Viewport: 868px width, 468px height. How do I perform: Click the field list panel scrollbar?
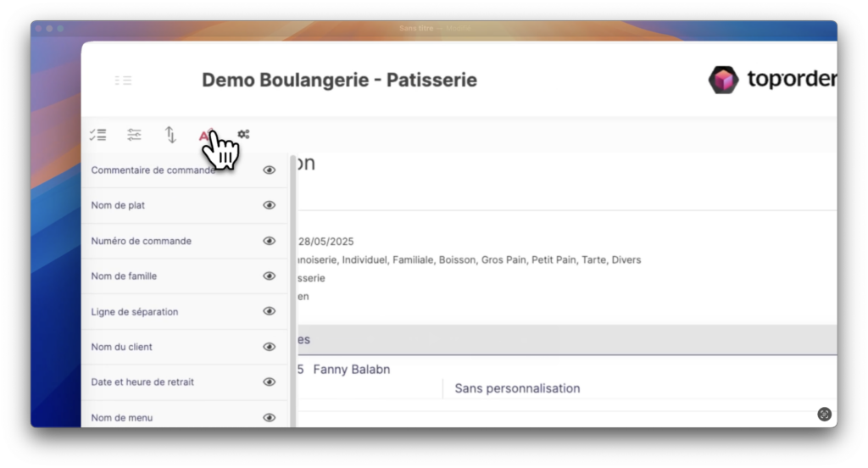(x=293, y=288)
